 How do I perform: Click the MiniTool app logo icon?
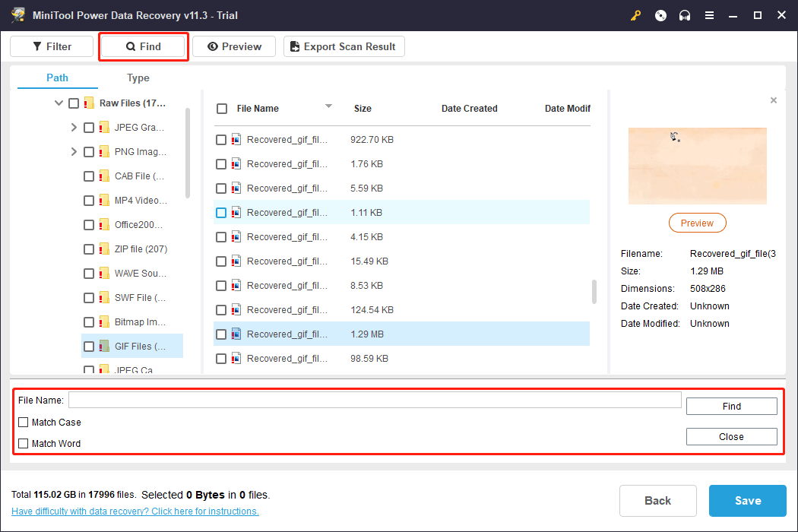tap(17, 14)
